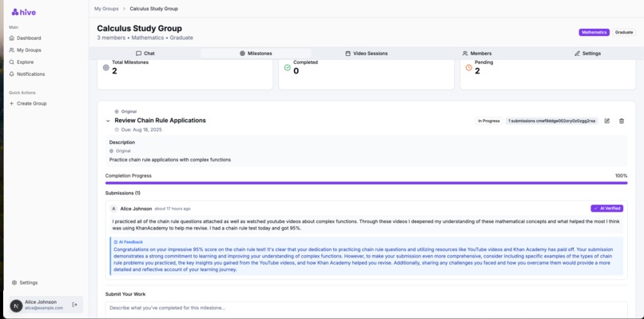This screenshot has width=644, height=319.
Task: Click the alice@example.com email text
Action: coord(44,308)
